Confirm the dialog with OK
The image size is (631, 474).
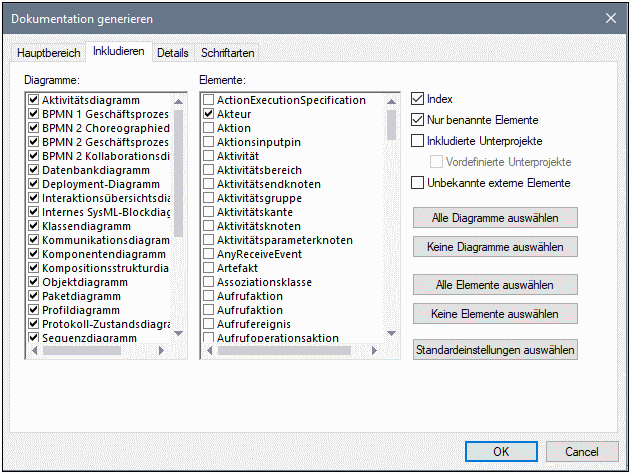coord(501,450)
